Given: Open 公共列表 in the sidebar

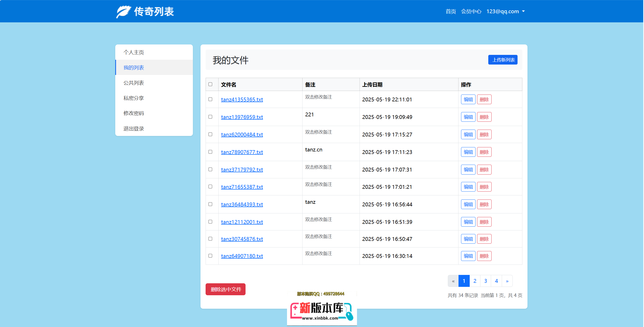Looking at the screenshot, I should [x=154, y=83].
